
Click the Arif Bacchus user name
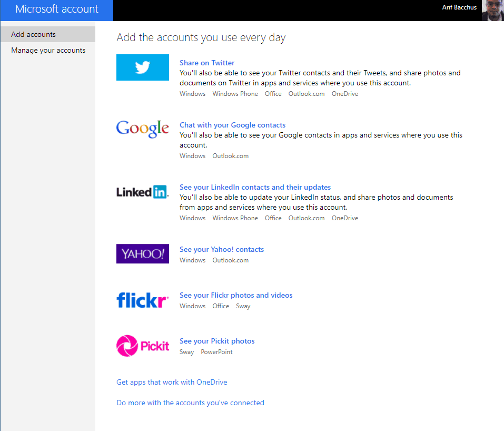click(x=459, y=7)
